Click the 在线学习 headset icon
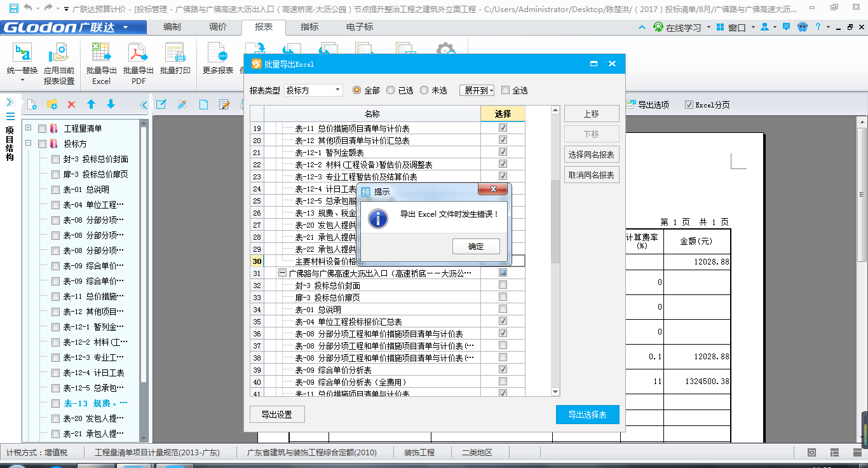 click(659, 27)
